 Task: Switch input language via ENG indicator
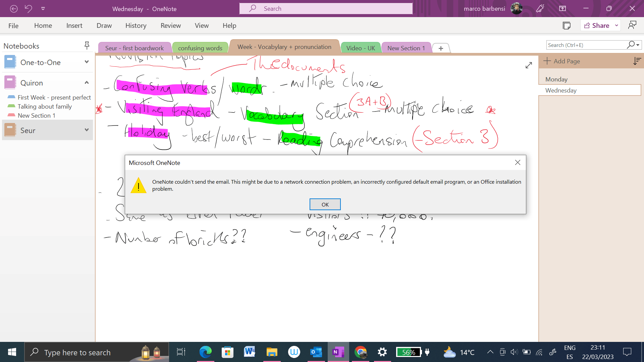(x=570, y=348)
